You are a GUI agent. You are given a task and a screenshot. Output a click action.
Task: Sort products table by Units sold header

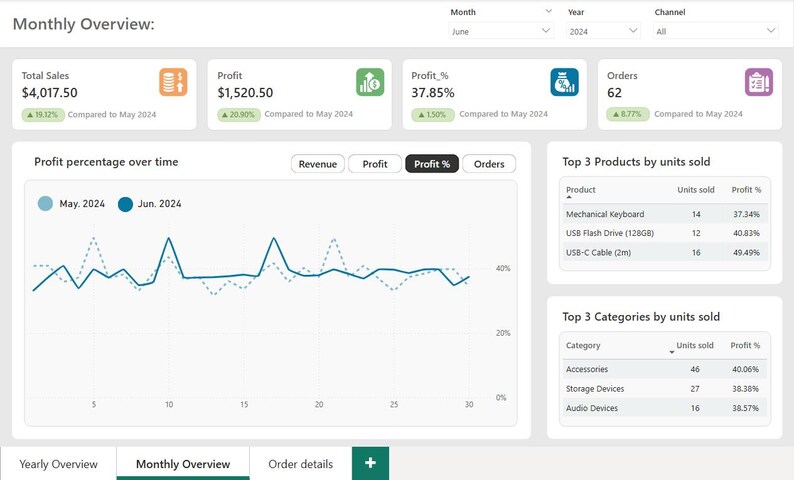696,190
